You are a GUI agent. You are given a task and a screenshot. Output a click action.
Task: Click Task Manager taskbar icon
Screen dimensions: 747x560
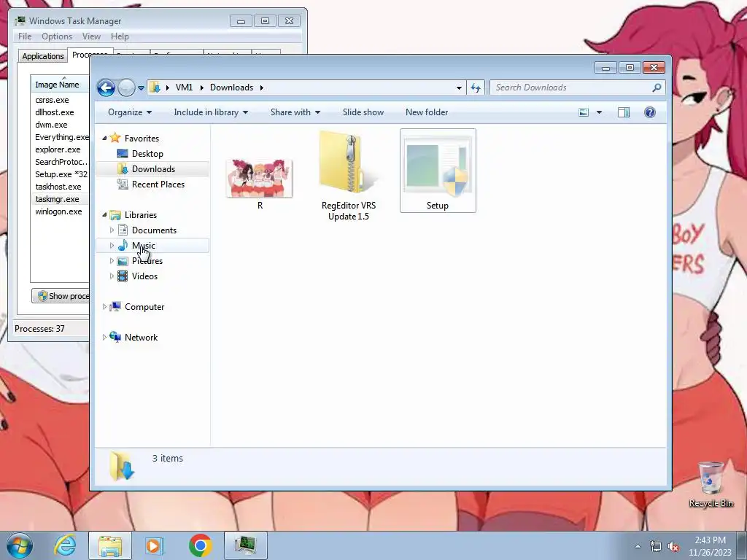(x=245, y=545)
